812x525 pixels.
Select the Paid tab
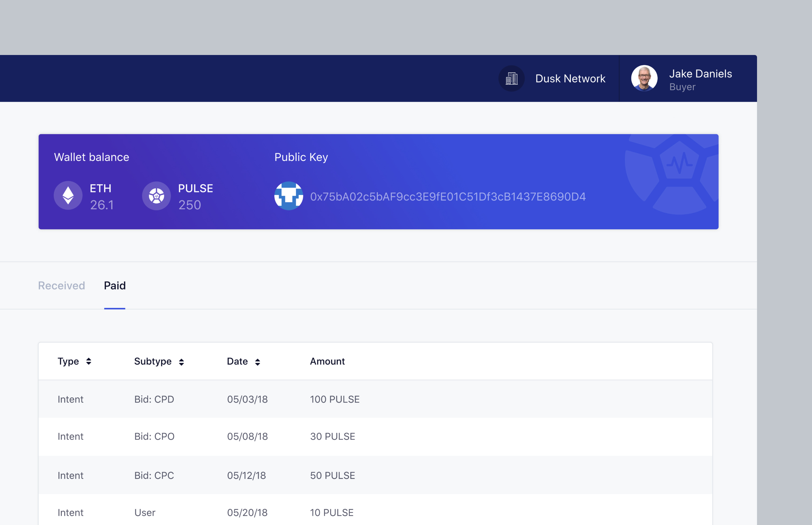[115, 286]
